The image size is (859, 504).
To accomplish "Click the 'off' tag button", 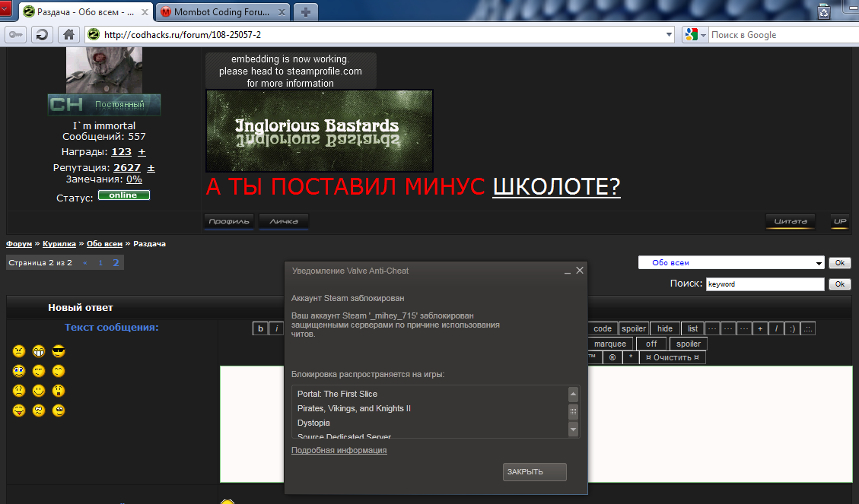I will (651, 344).
